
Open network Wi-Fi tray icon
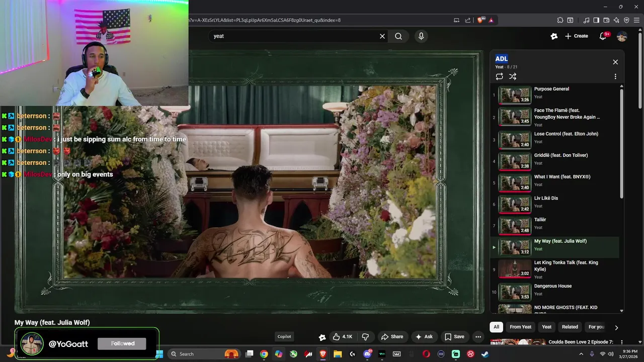[602, 354]
